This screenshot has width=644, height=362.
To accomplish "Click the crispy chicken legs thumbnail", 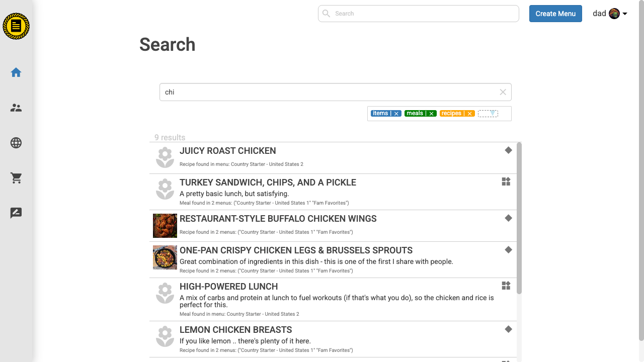I will [x=165, y=257].
